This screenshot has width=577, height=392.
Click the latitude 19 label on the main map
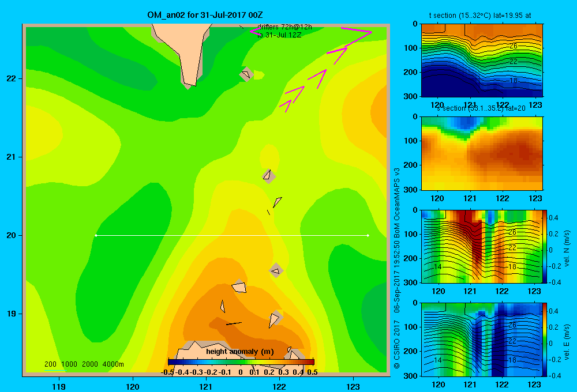point(12,314)
